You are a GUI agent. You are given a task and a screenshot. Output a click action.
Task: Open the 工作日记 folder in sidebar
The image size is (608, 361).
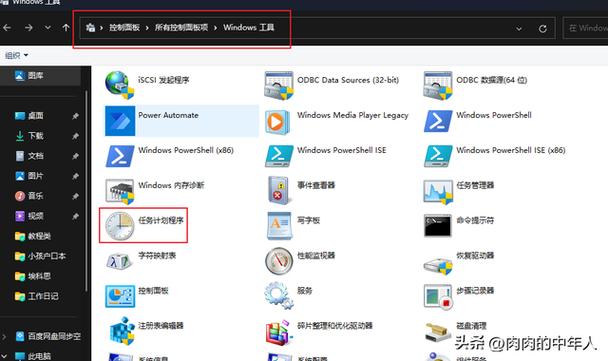tap(43, 296)
